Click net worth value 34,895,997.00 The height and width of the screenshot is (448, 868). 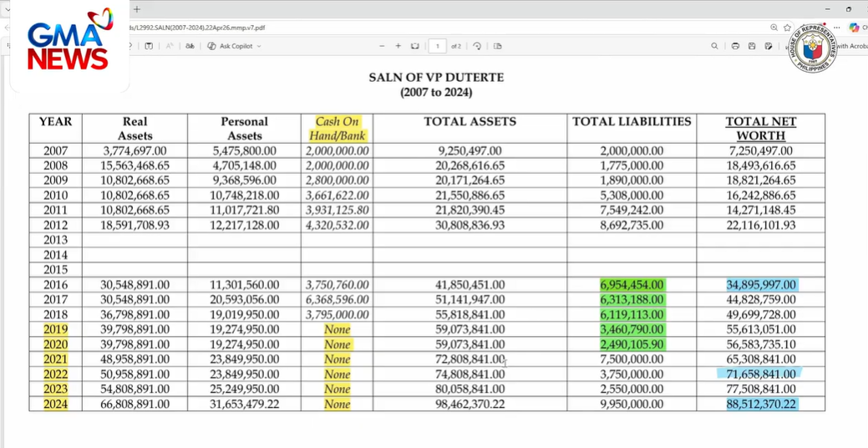coord(760,285)
